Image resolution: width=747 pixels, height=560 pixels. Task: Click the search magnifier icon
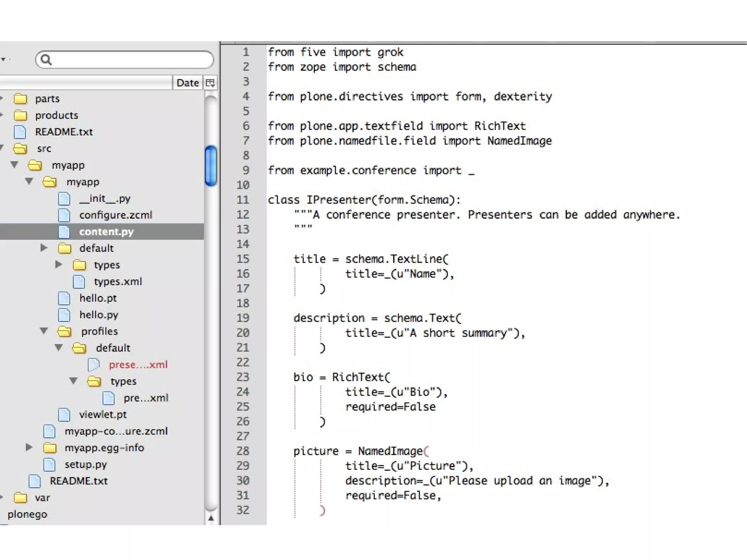[46, 59]
